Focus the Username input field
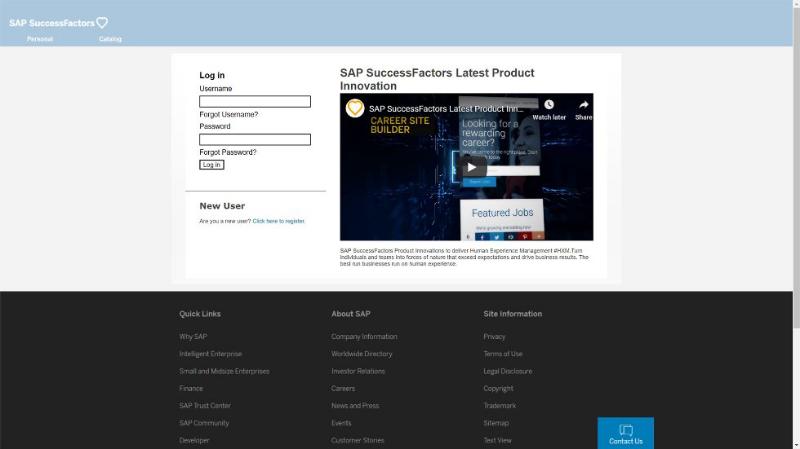Viewport: 800px width, 449px height. tap(255, 102)
